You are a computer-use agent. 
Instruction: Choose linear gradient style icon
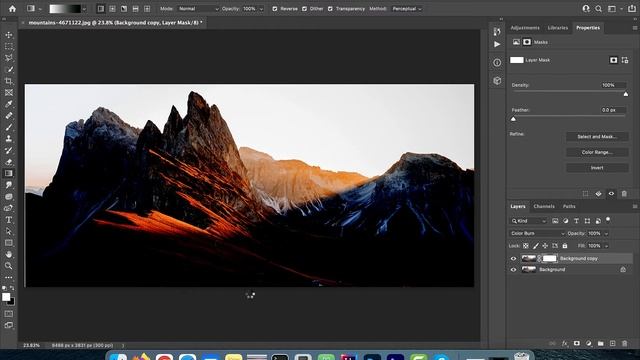101,9
